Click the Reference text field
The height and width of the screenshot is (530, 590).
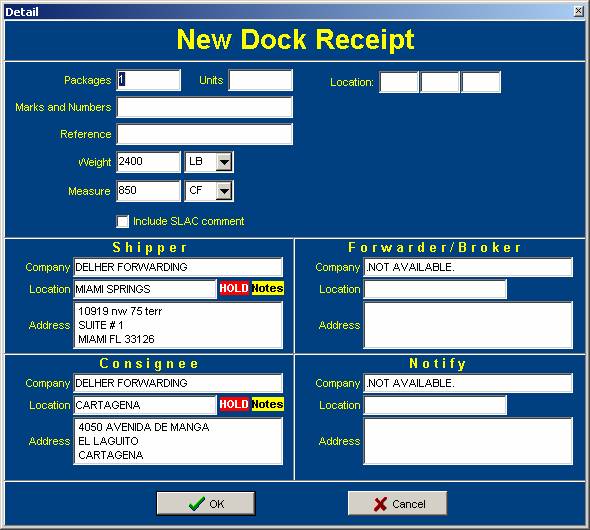tap(204, 134)
